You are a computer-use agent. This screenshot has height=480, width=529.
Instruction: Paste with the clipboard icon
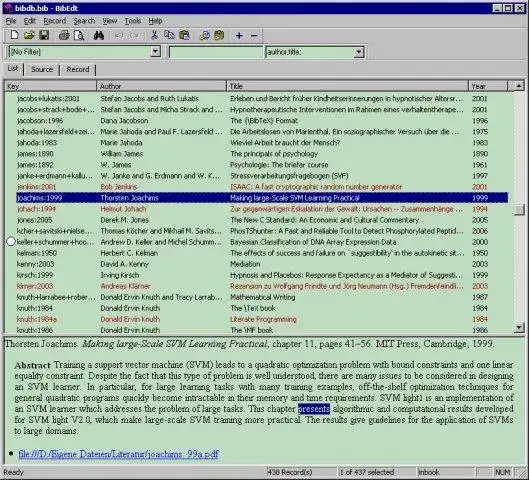184,35
